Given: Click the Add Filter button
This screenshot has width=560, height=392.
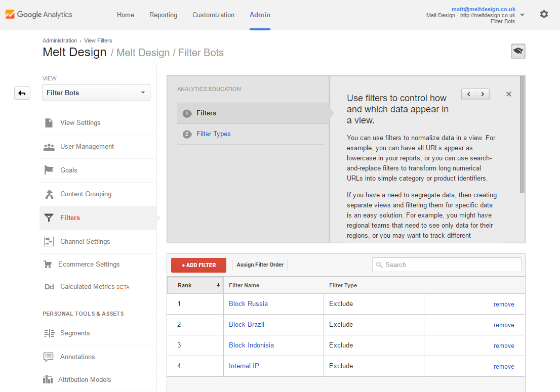Looking at the screenshot, I should tap(198, 265).
